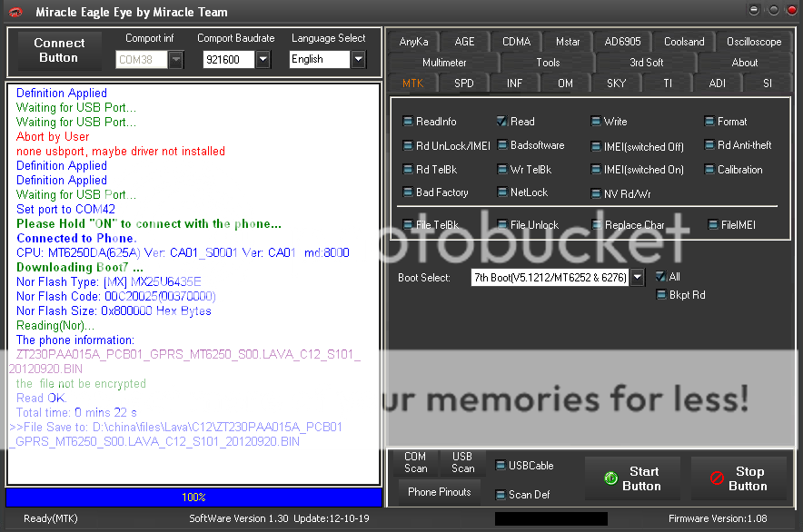Open the Language Select dropdown arrow
Screen dimensions: 803x532
(x=359, y=60)
